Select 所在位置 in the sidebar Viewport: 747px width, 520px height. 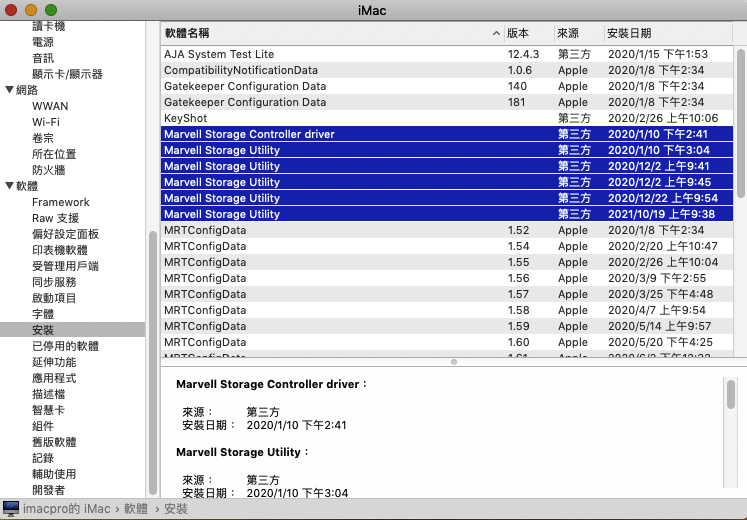pos(54,154)
